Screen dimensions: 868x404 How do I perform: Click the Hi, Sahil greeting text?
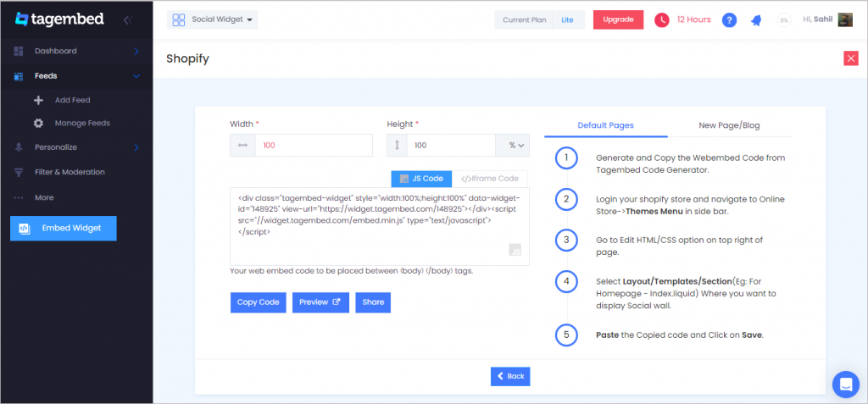click(818, 19)
